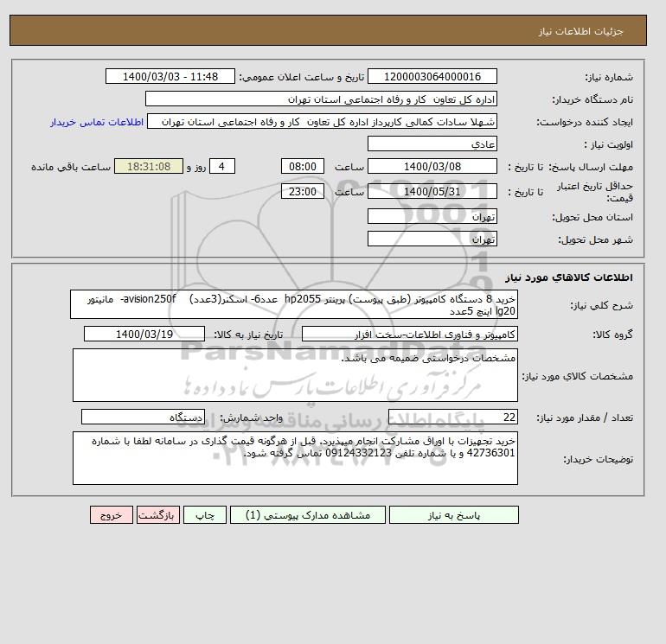Click the validity time field 23:00
The height and width of the screenshot is (644, 666).
coord(303,191)
